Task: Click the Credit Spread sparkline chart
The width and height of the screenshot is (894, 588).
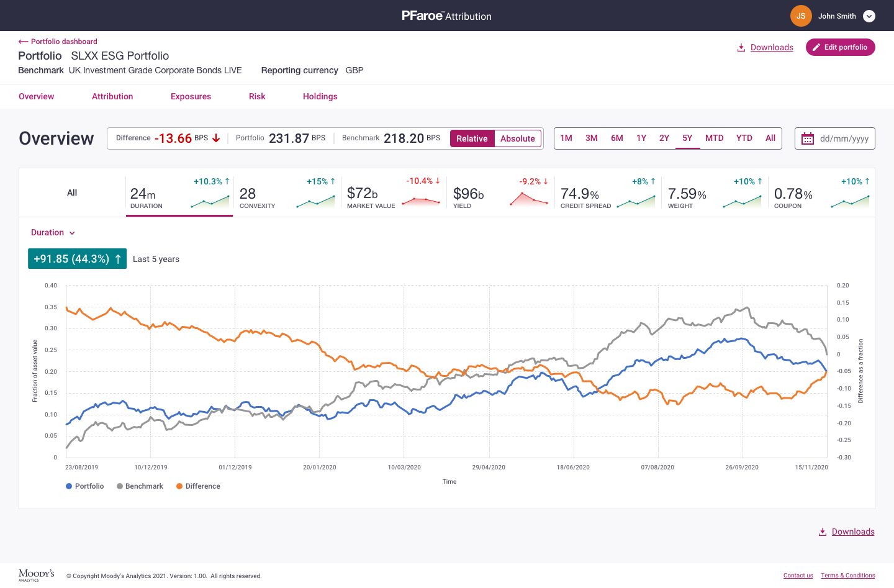Action: click(x=636, y=201)
